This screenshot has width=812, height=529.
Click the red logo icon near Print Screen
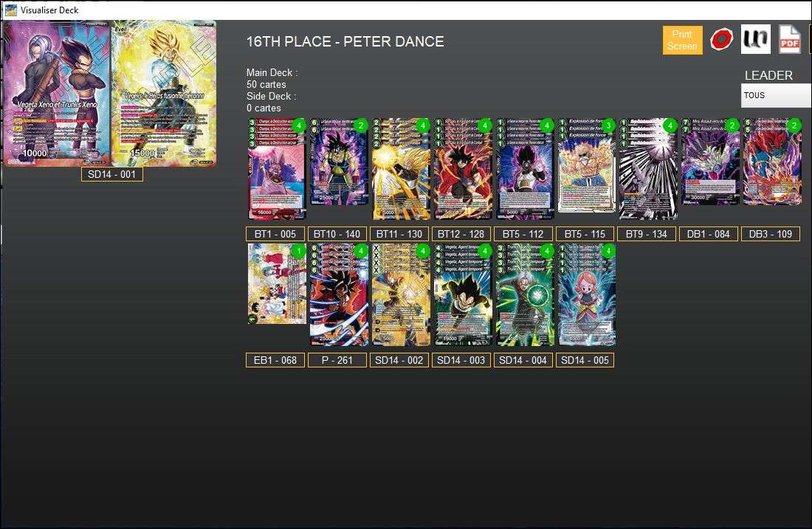pyautogui.click(x=720, y=38)
